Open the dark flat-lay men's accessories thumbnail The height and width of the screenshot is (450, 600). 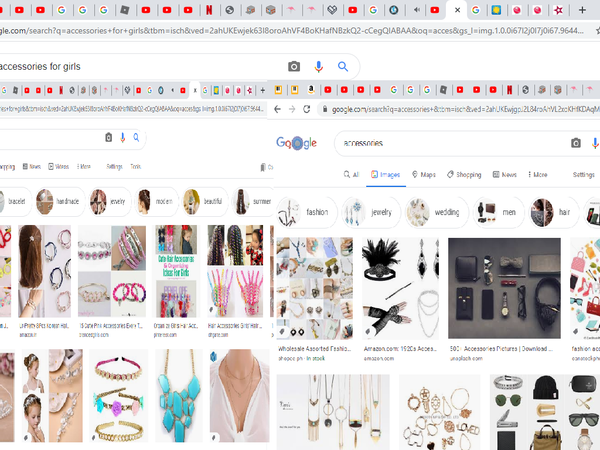coord(504,288)
